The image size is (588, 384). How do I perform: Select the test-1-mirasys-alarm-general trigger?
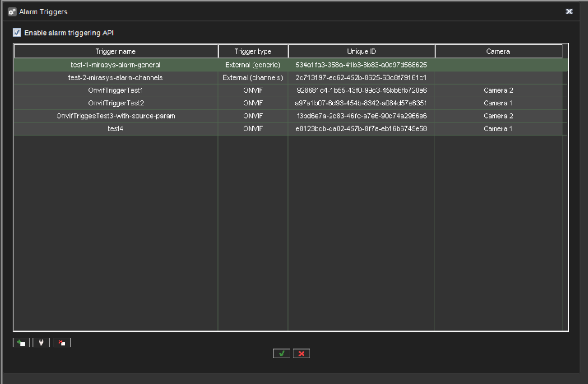click(116, 65)
